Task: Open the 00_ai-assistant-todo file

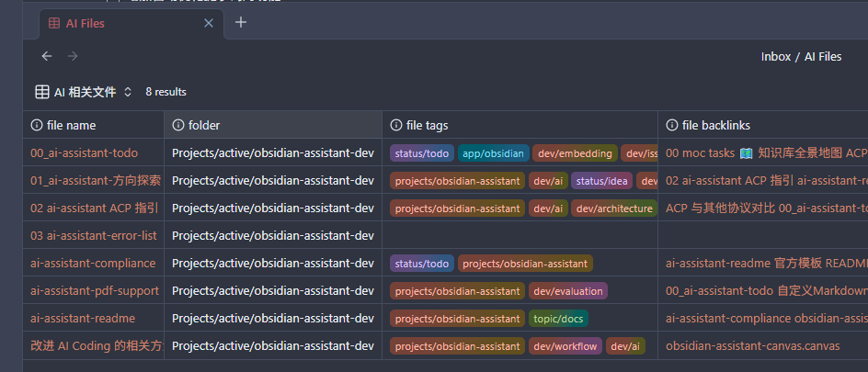Action: (85, 153)
